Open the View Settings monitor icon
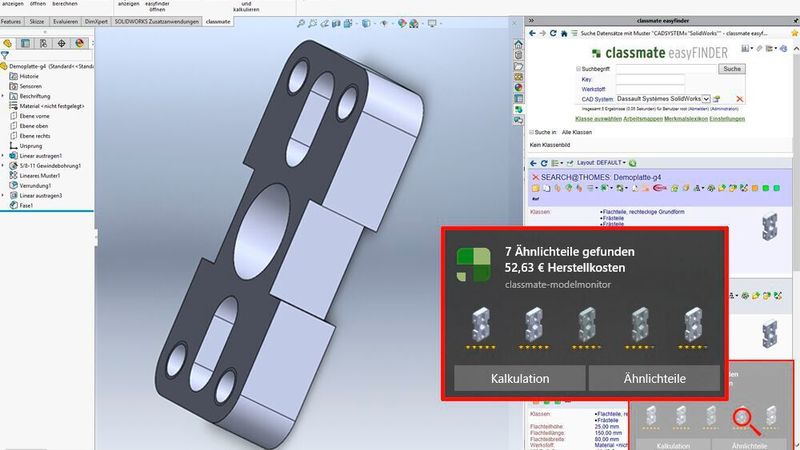This screenshot has width=800, height=450. (x=432, y=23)
